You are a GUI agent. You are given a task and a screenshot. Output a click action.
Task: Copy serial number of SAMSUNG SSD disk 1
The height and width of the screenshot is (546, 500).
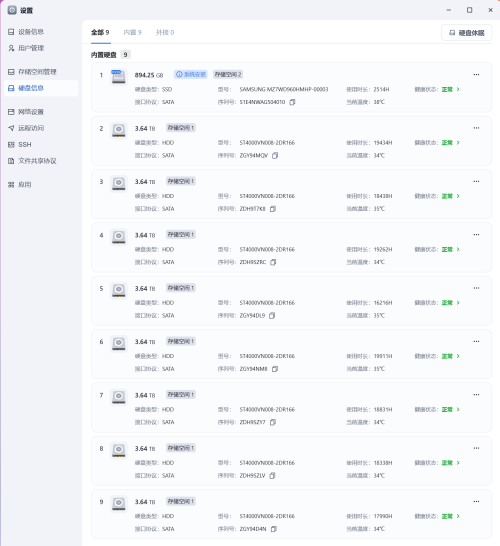point(292,102)
